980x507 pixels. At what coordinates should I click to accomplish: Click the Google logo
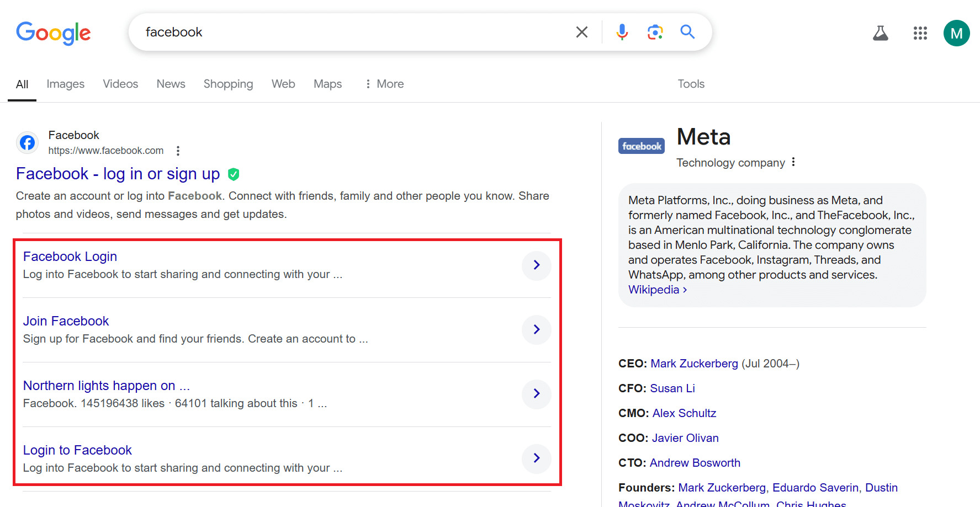coord(54,33)
